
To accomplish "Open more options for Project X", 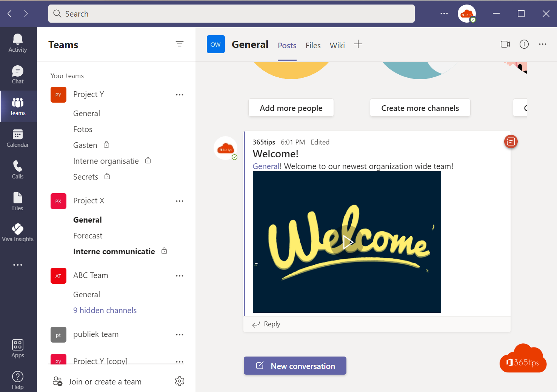I will pos(180,201).
